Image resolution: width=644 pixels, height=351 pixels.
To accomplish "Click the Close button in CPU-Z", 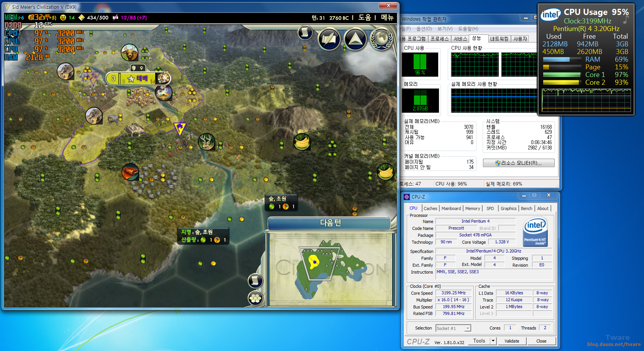I will 541,341.
